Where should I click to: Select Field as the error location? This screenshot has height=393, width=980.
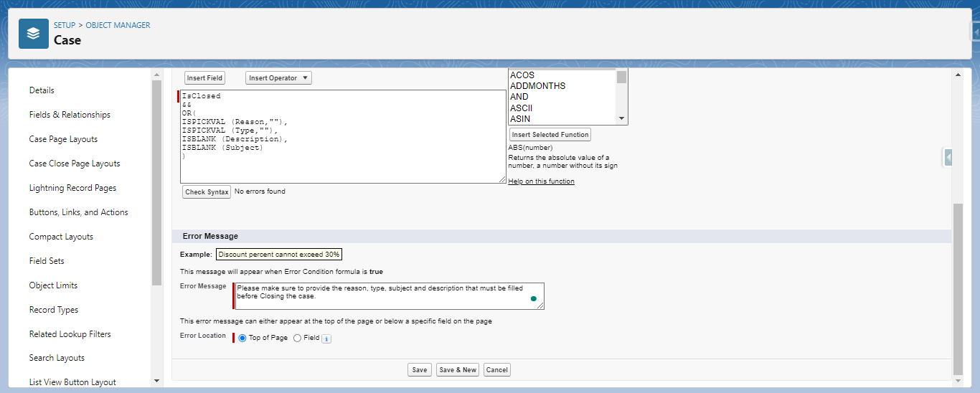click(x=298, y=338)
